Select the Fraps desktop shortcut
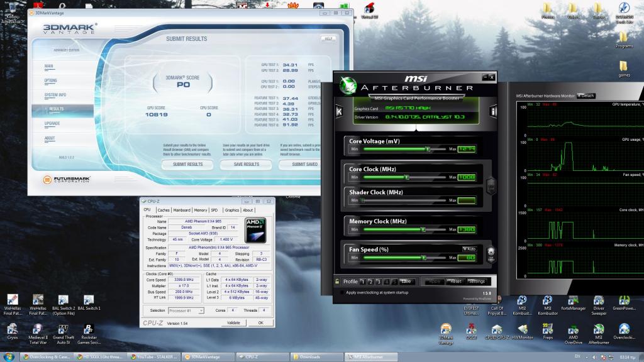 (x=548, y=332)
